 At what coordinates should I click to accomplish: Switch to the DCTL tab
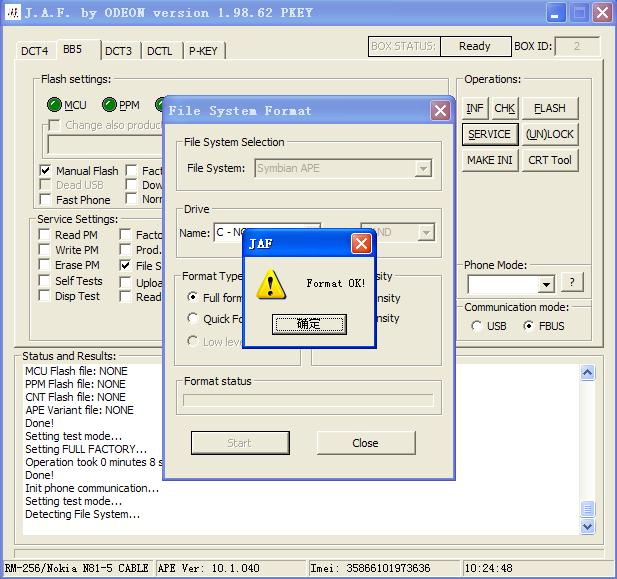160,51
